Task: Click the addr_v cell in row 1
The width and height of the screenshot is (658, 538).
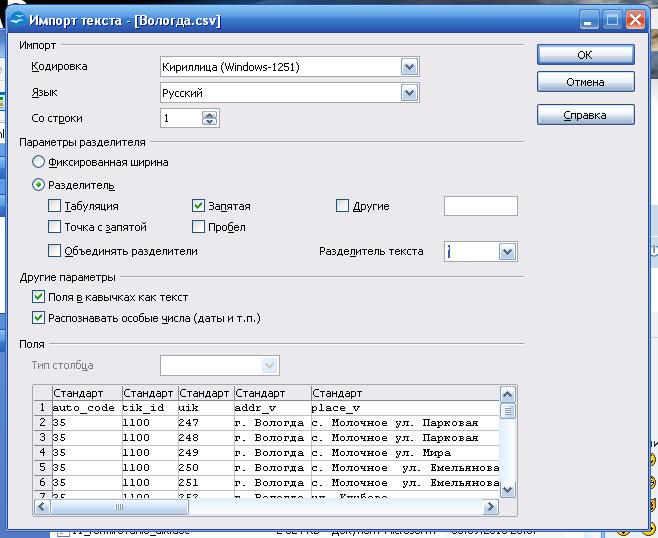Action: coord(272,408)
